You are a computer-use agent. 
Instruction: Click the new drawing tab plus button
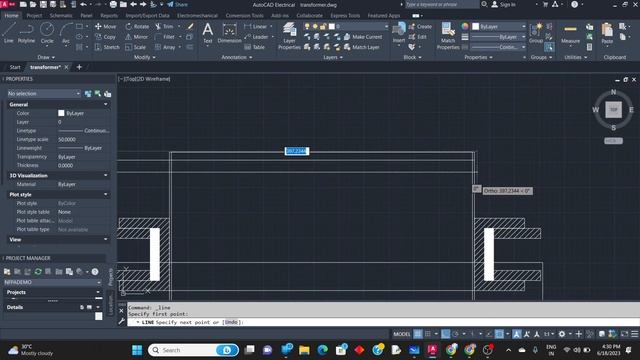click(79, 67)
